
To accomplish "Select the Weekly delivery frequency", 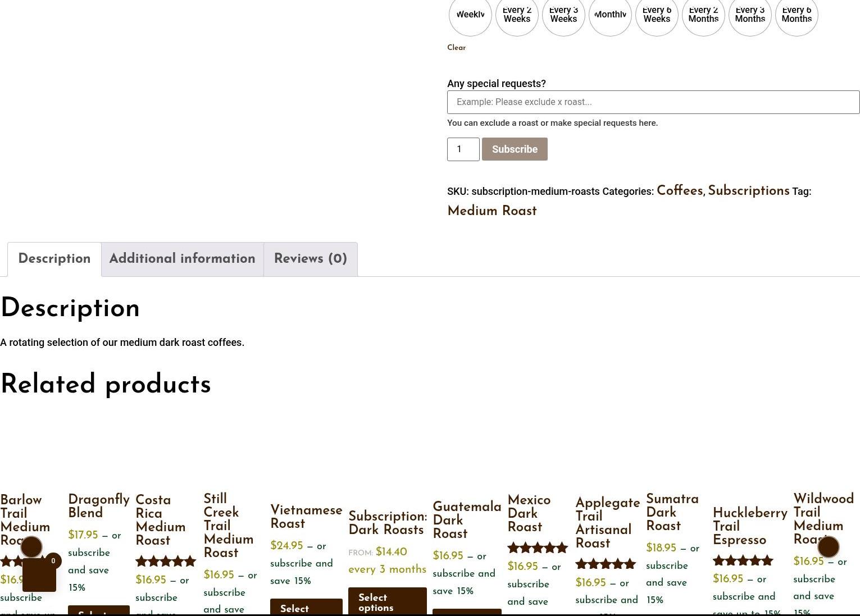I will 470,15.
